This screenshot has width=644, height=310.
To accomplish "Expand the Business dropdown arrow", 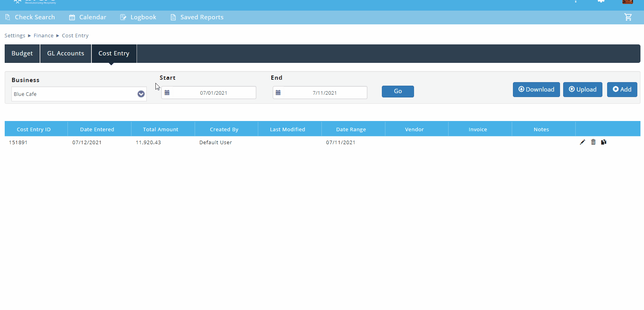I will 141,94.
